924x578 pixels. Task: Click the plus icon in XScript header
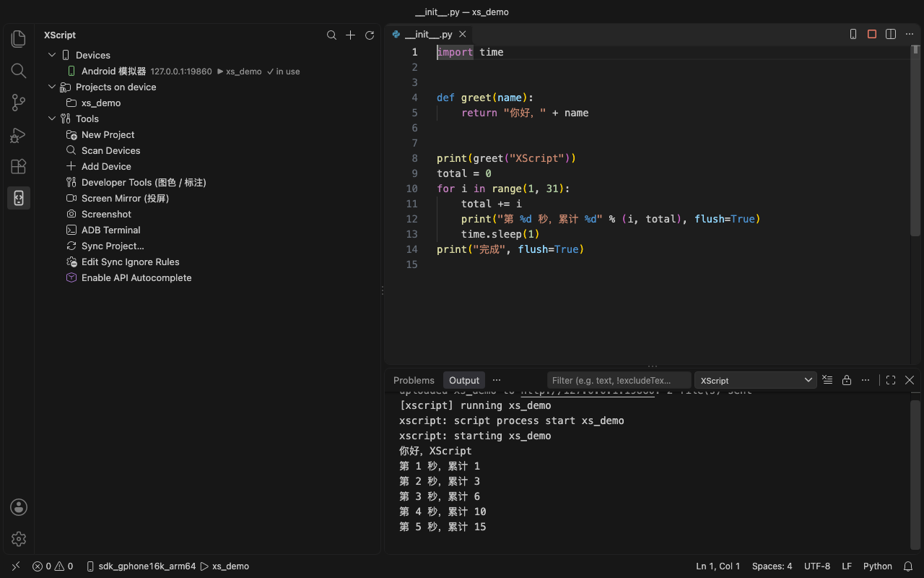tap(350, 35)
